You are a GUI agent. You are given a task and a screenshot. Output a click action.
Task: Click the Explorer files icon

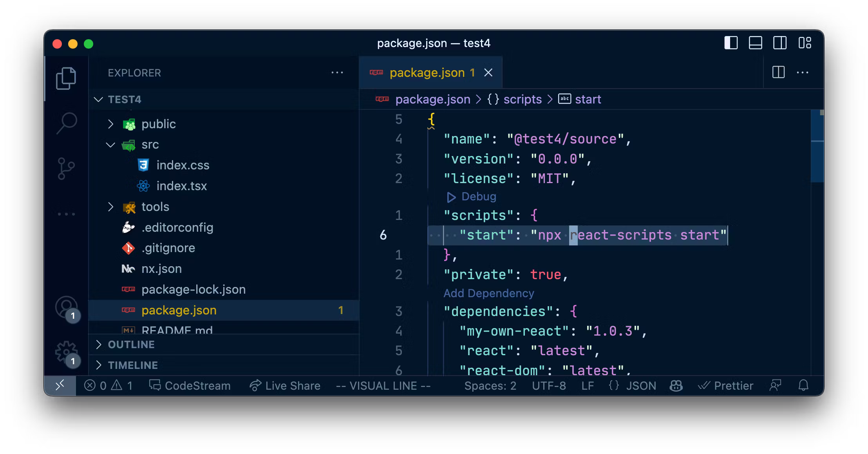tap(66, 78)
